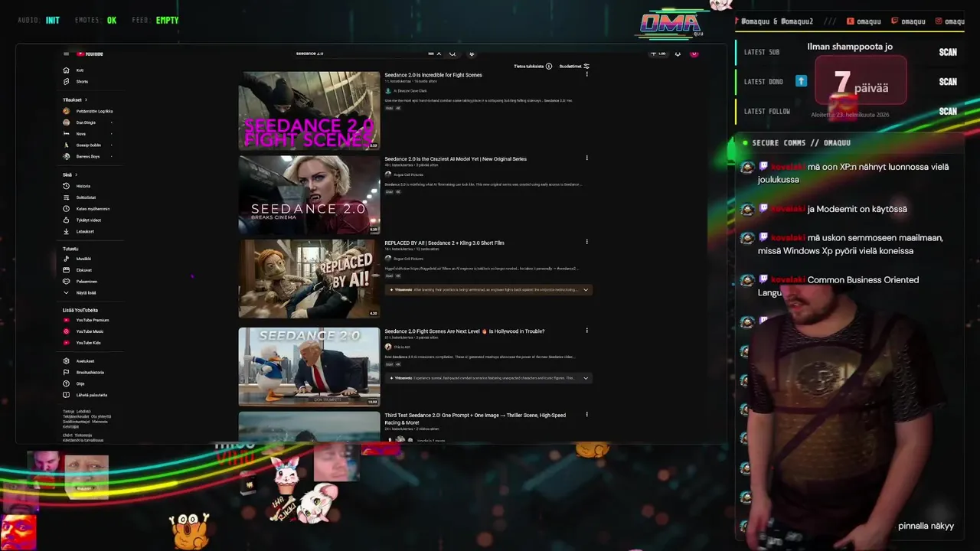Image resolution: width=980 pixels, height=551 pixels.
Task: Click LATEST FOLLOW SCAN label
Action: [948, 111]
